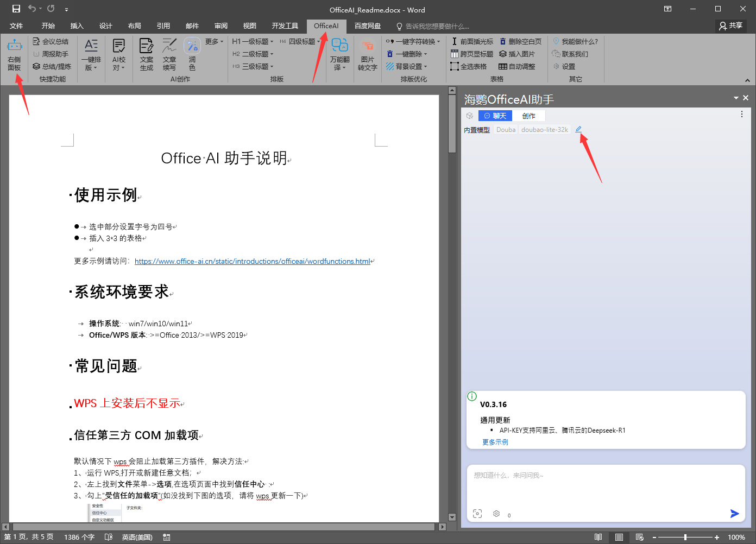Click the screenshot capture icon in chat box
The width and height of the screenshot is (756, 544).
pyautogui.click(x=477, y=514)
